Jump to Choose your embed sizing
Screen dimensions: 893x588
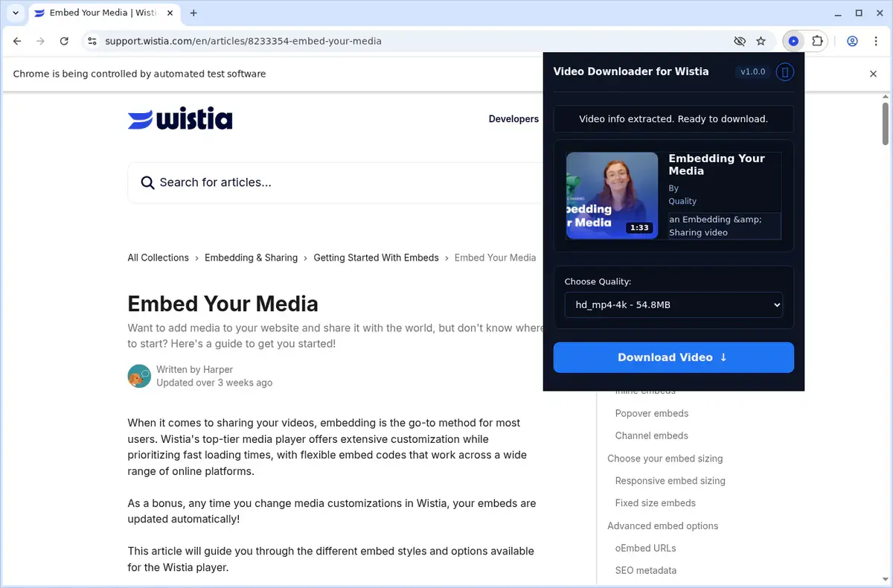[x=665, y=458]
